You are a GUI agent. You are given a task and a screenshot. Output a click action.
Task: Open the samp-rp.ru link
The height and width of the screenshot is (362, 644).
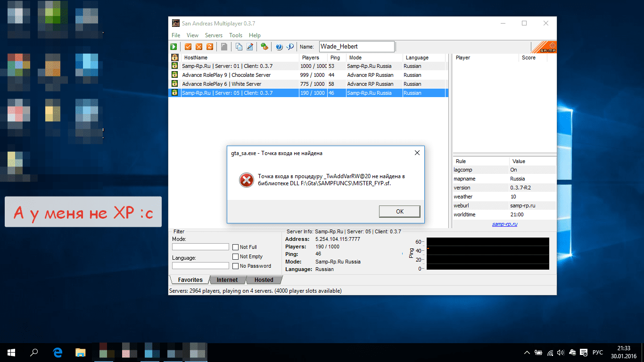[504, 224]
